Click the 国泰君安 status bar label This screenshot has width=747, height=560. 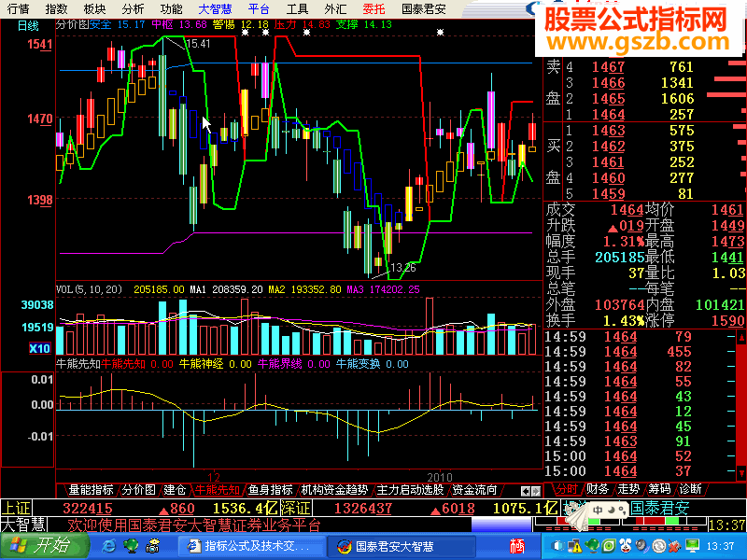[660, 508]
